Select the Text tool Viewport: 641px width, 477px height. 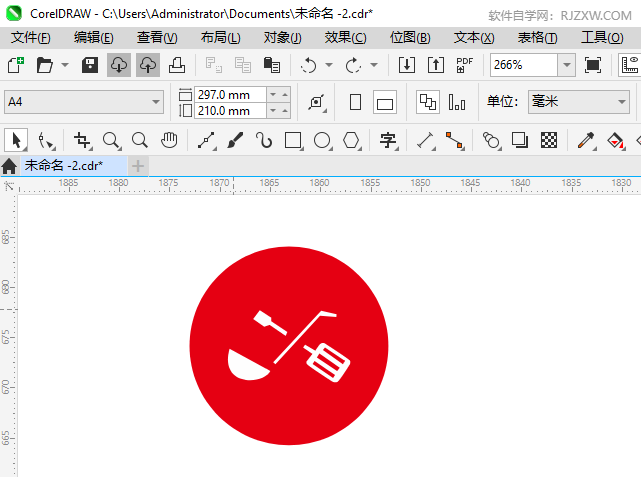(388, 141)
